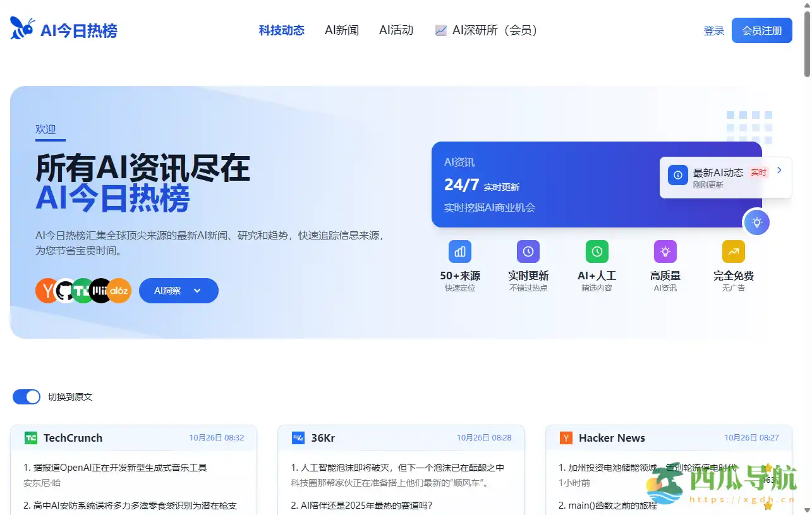The width and height of the screenshot is (812, 515).
Task: Toggle the 切换到原文 switch
Action: click(x=27, y=397)
